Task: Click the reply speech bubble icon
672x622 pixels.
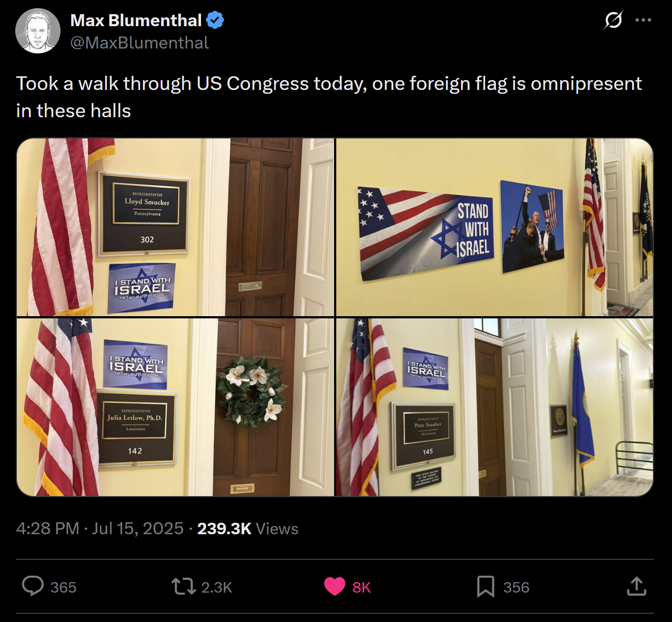Action: (x=33, y=587)
